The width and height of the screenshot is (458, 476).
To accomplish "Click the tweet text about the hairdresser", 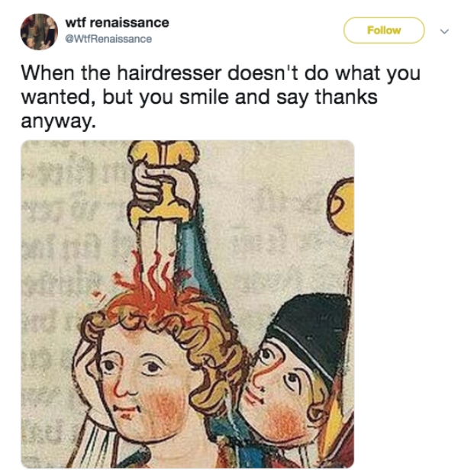I will pos(221,88).
